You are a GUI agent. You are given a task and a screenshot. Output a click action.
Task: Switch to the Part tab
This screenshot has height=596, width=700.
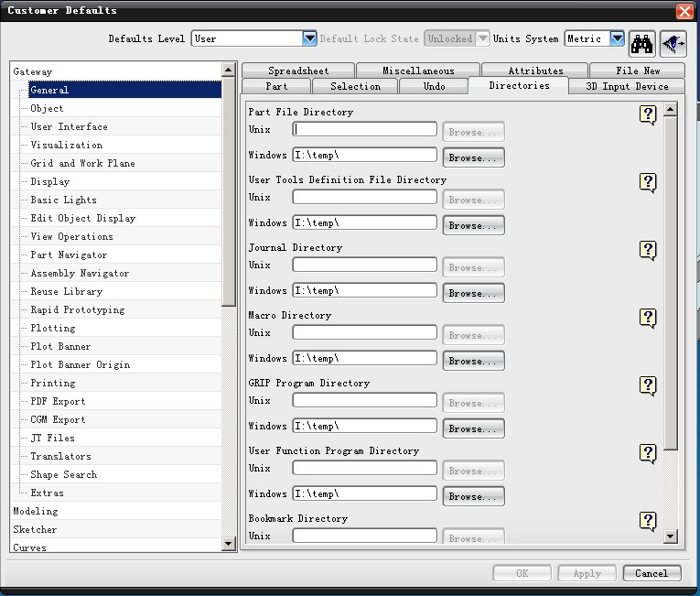pos(276,86)
